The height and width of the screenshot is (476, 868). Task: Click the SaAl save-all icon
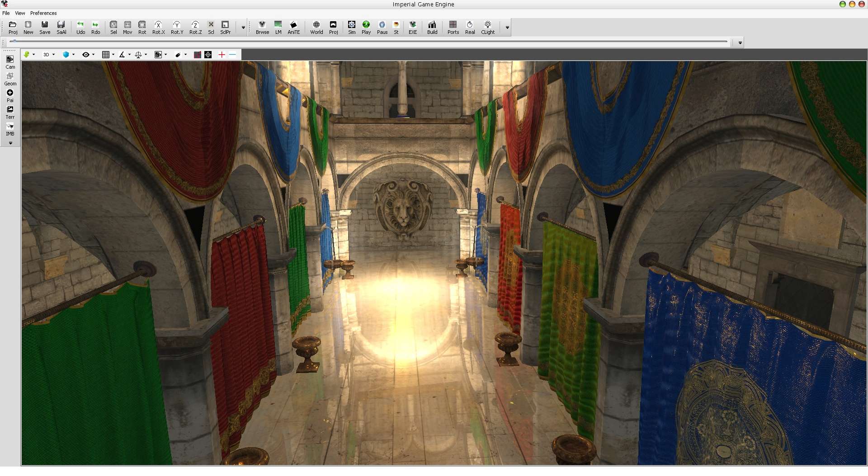pyautogui.click(x=61, y=27)
